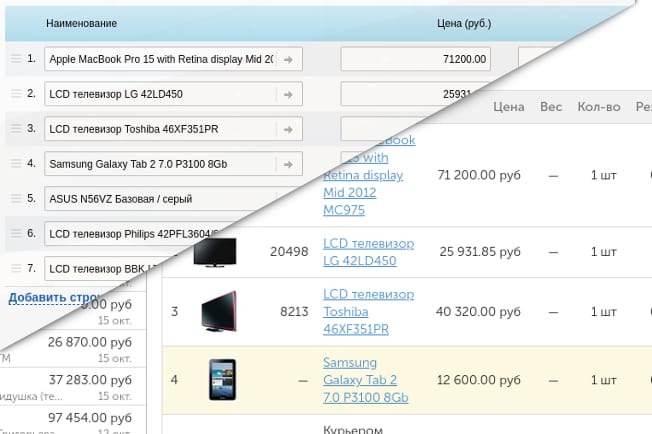Click the 25 931.85 руб price cell
Screen dimensions: 652x434
(x=480, y=252)
